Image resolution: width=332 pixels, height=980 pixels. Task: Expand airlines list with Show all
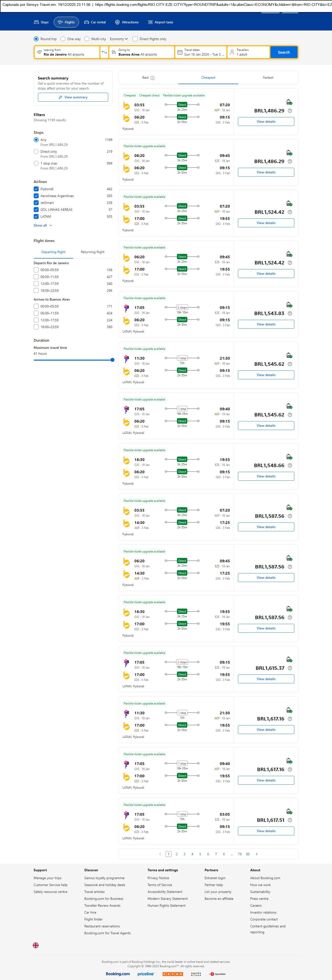(x=43, y=226)
